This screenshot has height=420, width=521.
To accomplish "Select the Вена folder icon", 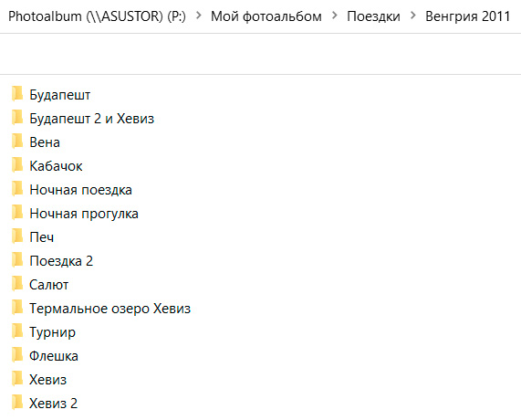I will pos(17,142).
